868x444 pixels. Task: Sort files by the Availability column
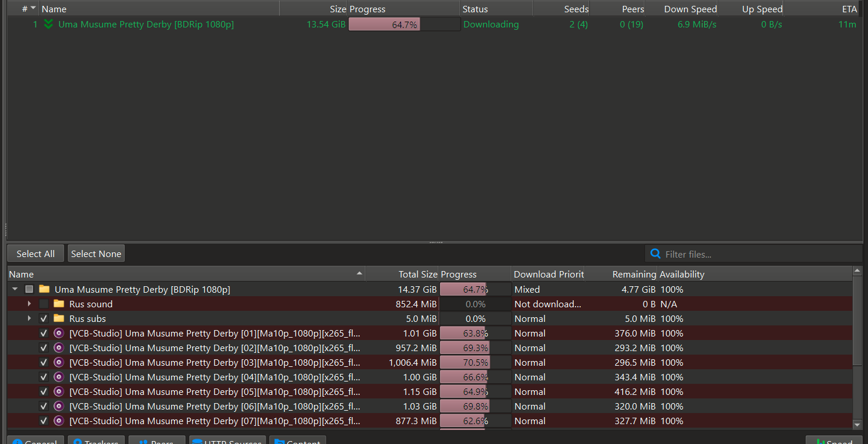tap(754, 274)
